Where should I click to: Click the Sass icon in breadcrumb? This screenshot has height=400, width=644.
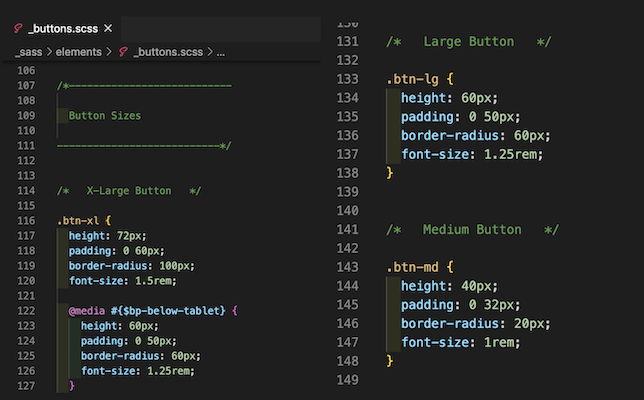(123, 52)
